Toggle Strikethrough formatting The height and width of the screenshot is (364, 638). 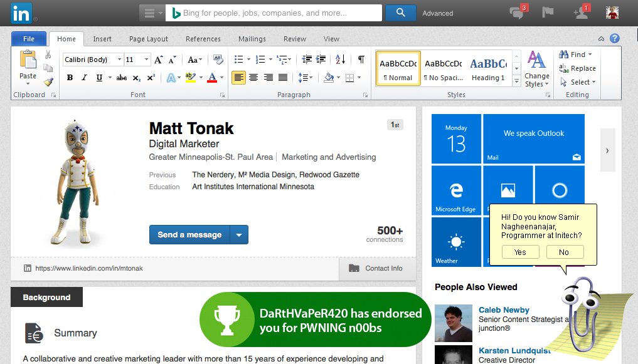tap(122, 78)
